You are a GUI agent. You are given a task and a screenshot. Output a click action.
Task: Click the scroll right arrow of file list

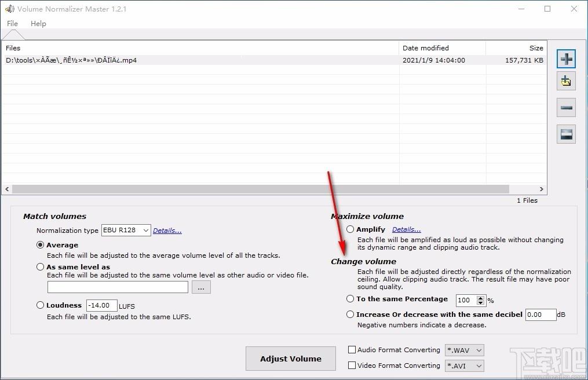[541, 189]
